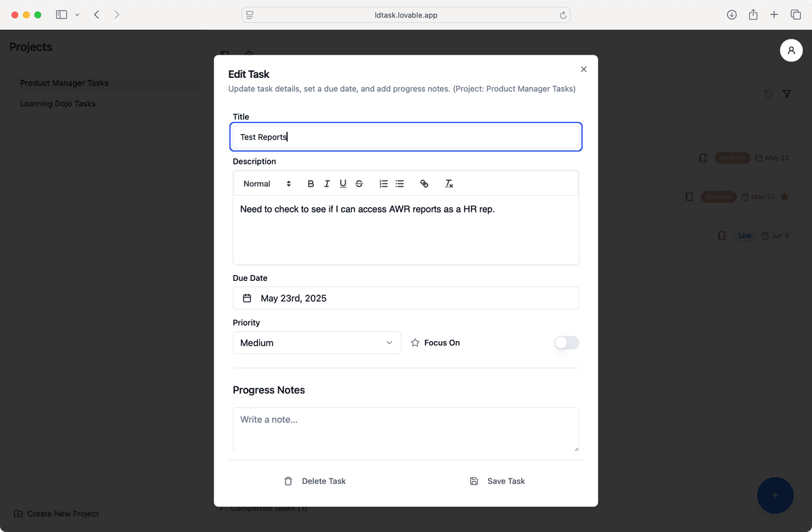Apply italic formatting to description
Screen dimensions: 812x532
[327, 183]
